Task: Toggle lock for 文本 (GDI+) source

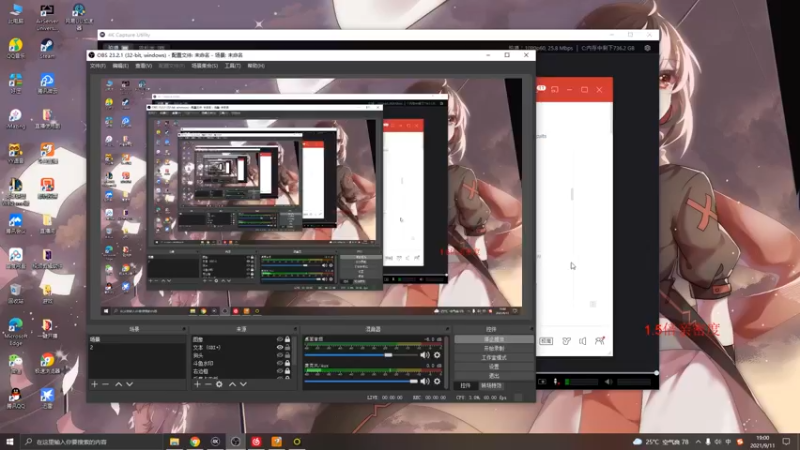Action: click(x=287, y=347)
